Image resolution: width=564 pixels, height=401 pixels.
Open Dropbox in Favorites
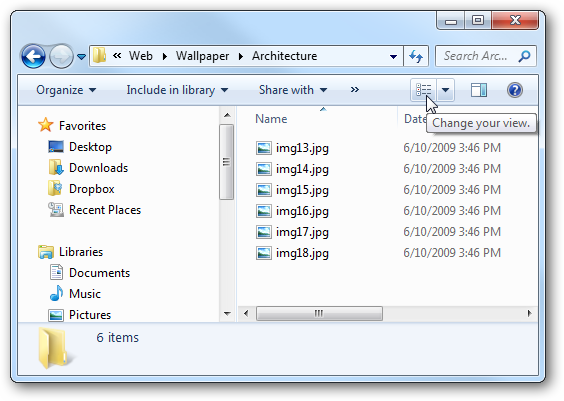pyautogui.click(x=92, y=189)
